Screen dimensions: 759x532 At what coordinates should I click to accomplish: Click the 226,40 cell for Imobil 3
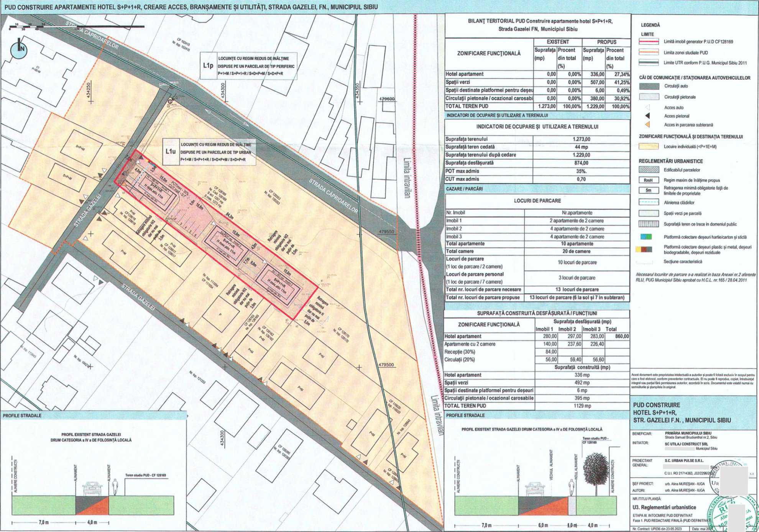(593, 344)
